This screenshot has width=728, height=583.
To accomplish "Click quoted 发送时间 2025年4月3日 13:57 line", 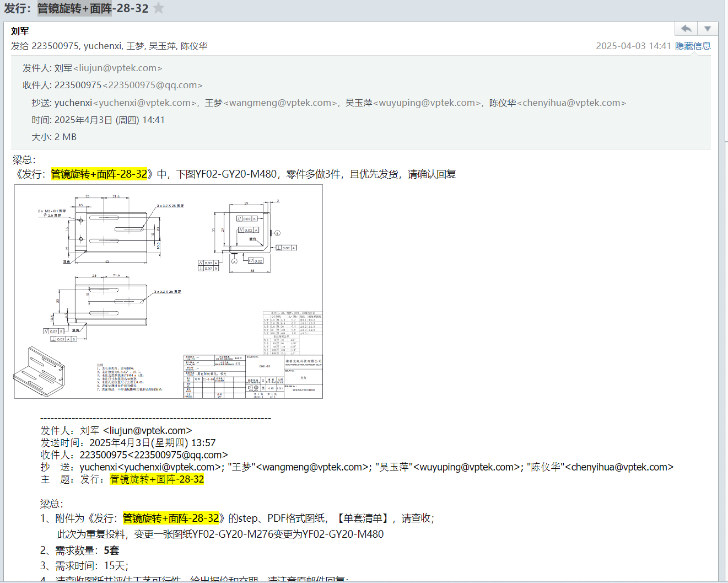I will tap(128, 443).
